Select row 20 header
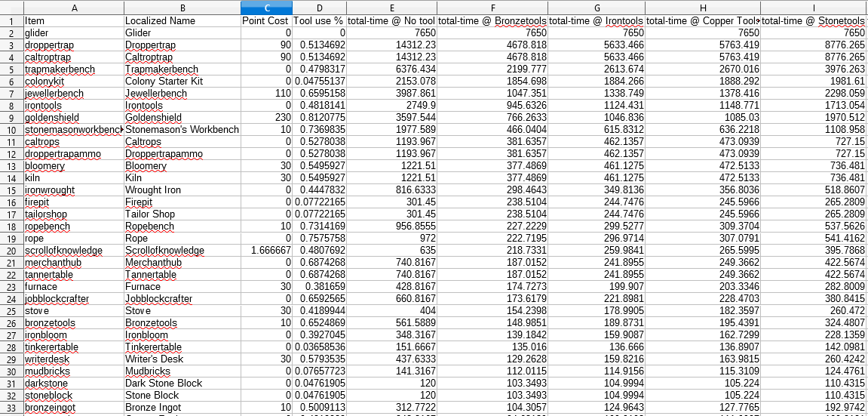 pyautogui.click(x=11, y=251)
